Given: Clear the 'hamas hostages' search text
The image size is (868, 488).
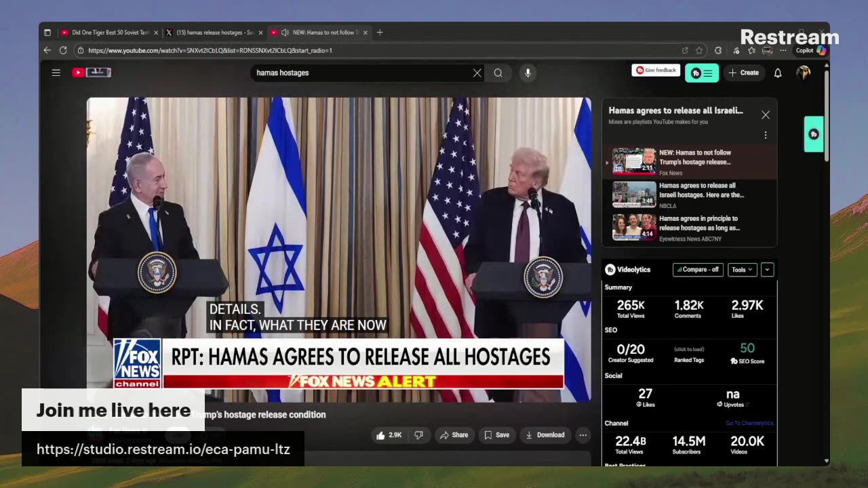Looking at the screenshot, I should click(x=477, y=73).
